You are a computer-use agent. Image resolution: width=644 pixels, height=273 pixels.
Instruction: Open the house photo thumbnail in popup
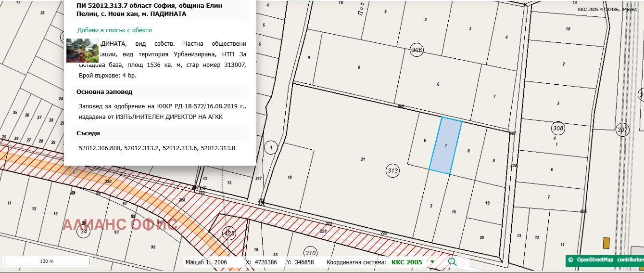coord(82,51)
